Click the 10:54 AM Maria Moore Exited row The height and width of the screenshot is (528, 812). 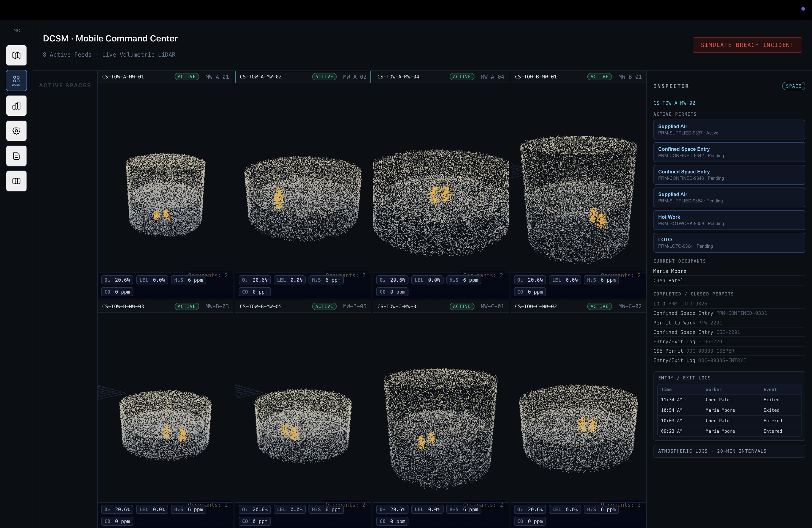pos(729,410)
